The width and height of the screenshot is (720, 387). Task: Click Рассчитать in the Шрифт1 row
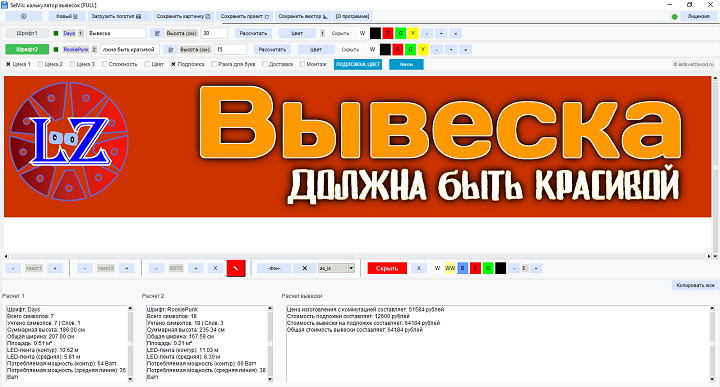coord(253,33)
